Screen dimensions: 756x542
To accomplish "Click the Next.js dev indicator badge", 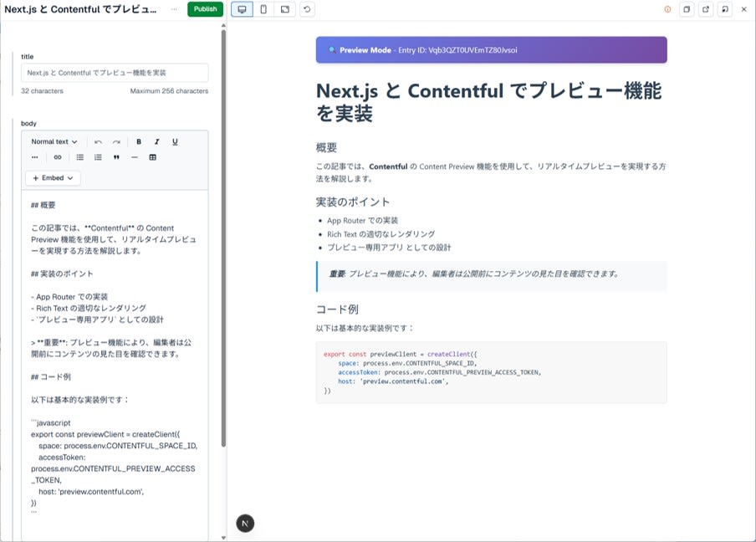I will (x=245, y=524).
